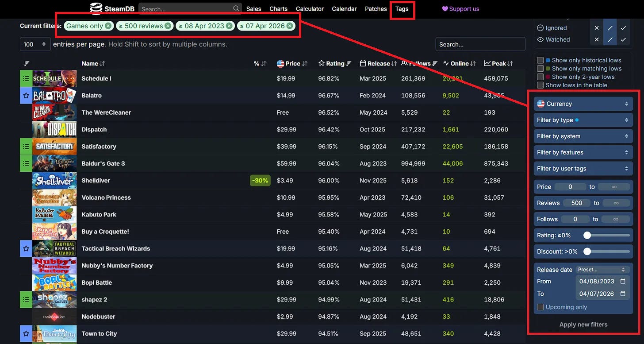This screenshot has width=644, height=344.
Task: Sort table by Peak column
Action: [x=498, y=64]
